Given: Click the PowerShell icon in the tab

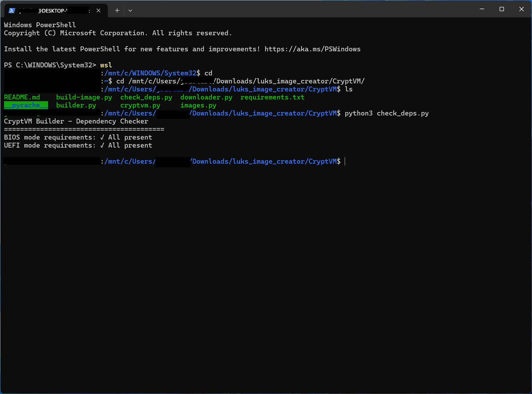Looking at the screenshot, I should click(12, 11).
